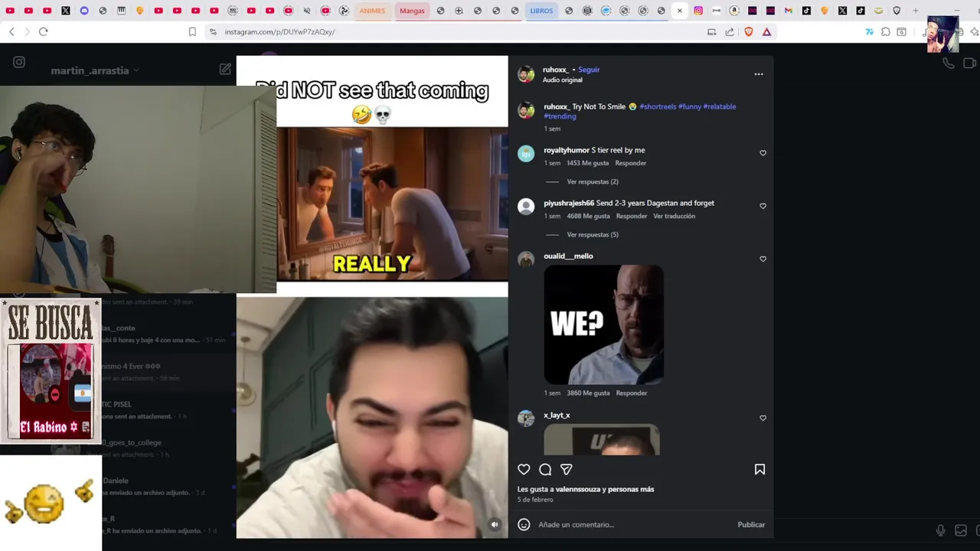Open oualid__mello's profile username
The height and width of the screenshot is (551, 980).
[568, 256]
